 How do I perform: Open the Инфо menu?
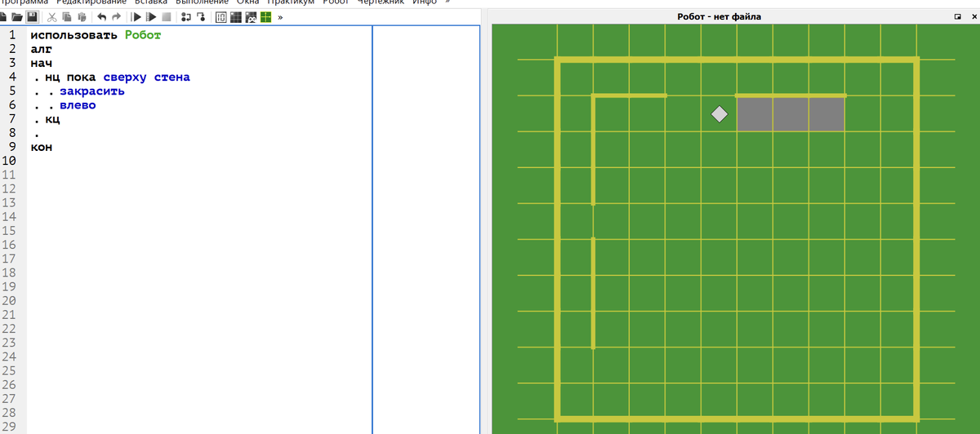[x=425, y=2]
